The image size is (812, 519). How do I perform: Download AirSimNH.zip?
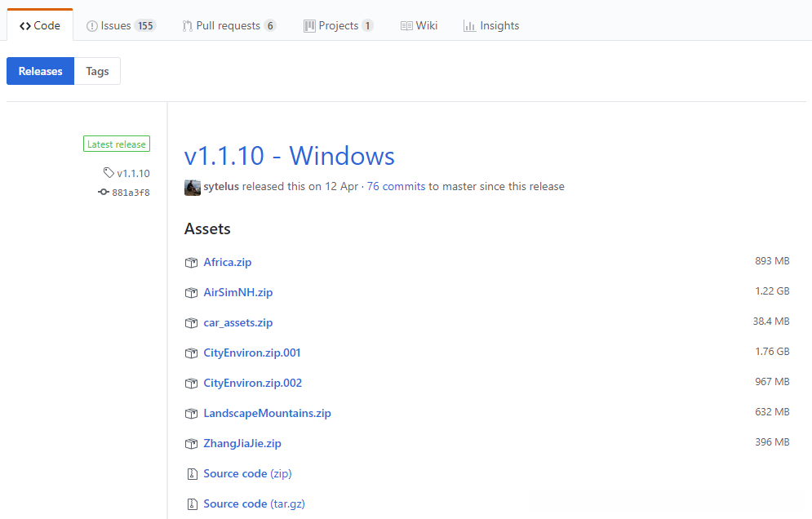coord(238,292)
